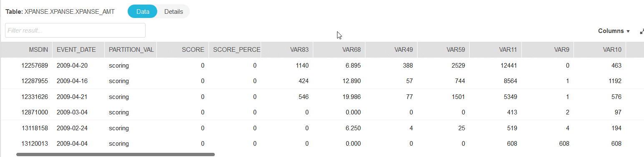The image size is (644, 157).
Task: Select the Data tab
Action: [143, 12]
